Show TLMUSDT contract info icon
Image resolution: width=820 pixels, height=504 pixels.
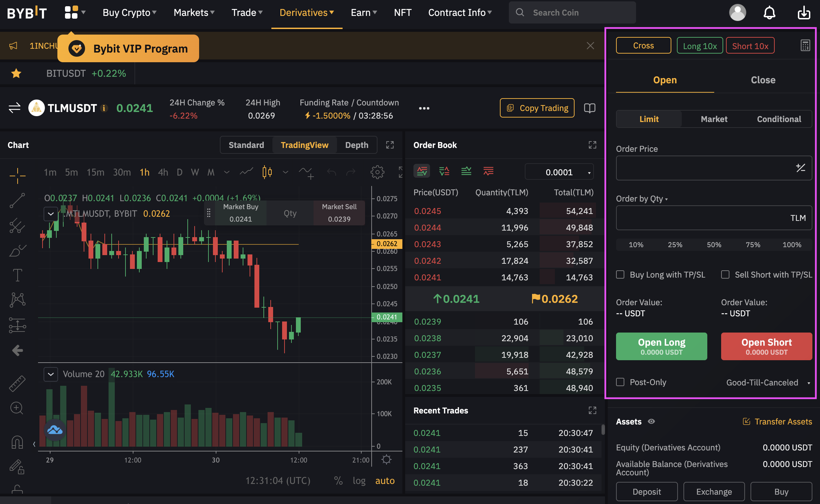104,108
